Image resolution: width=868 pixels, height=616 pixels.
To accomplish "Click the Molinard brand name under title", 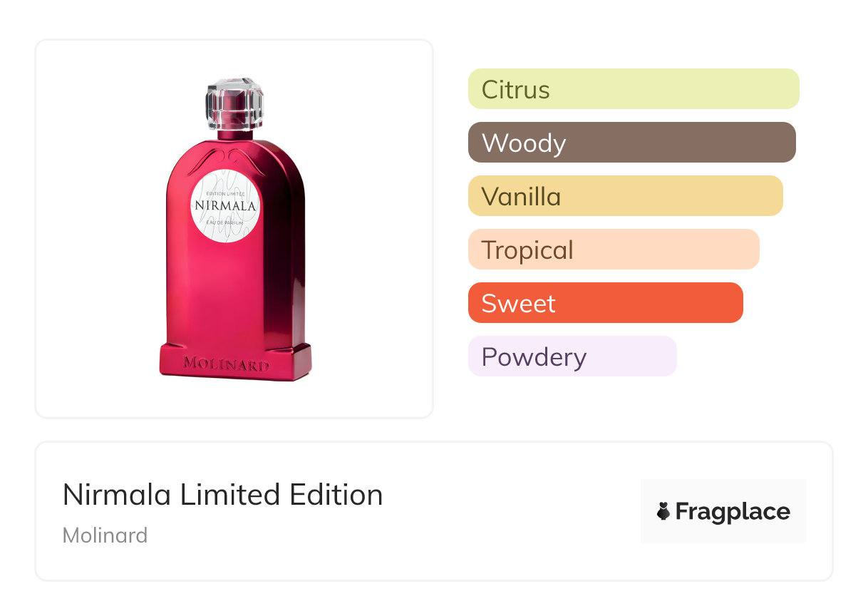I will pyautogui.click(x=105, y=535).
